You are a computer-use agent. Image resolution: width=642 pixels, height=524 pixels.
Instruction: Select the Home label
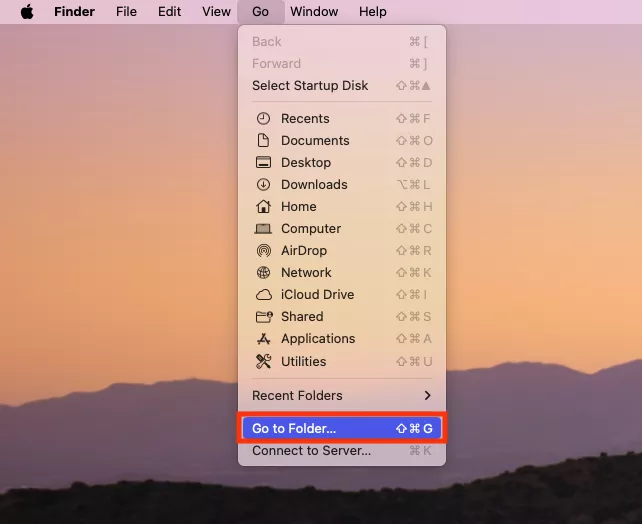click(298, 206)
